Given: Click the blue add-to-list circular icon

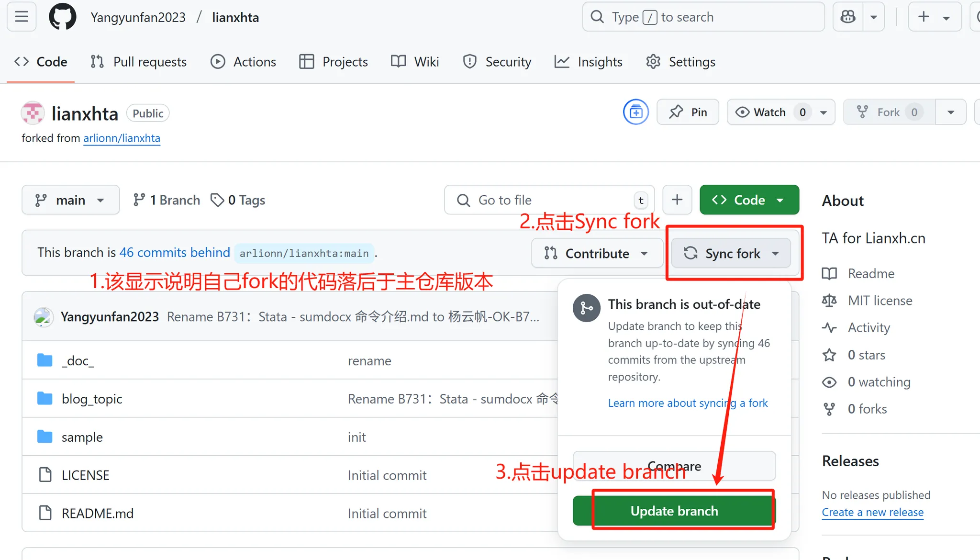Looking at the screenshot, I should pos(636,112).
